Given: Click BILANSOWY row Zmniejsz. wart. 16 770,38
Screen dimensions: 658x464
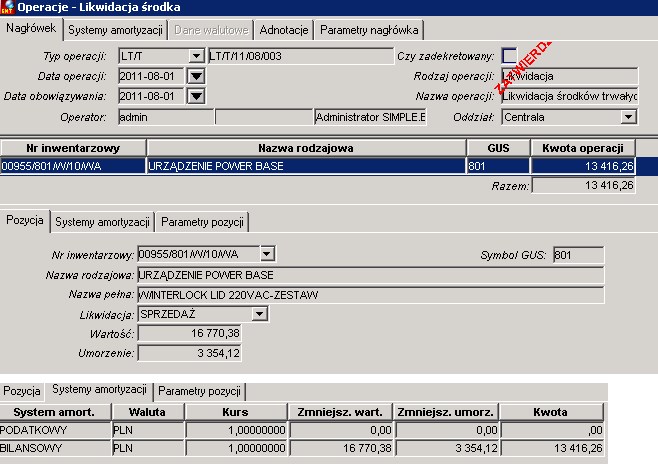Looking at the screenshot, I should [341, 448].
